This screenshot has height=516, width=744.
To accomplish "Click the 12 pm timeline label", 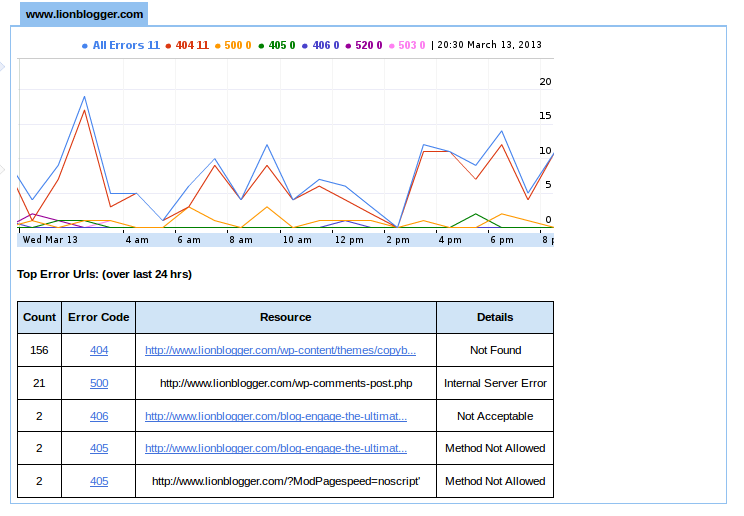I will pyautogui.click(x=349, y=240).
